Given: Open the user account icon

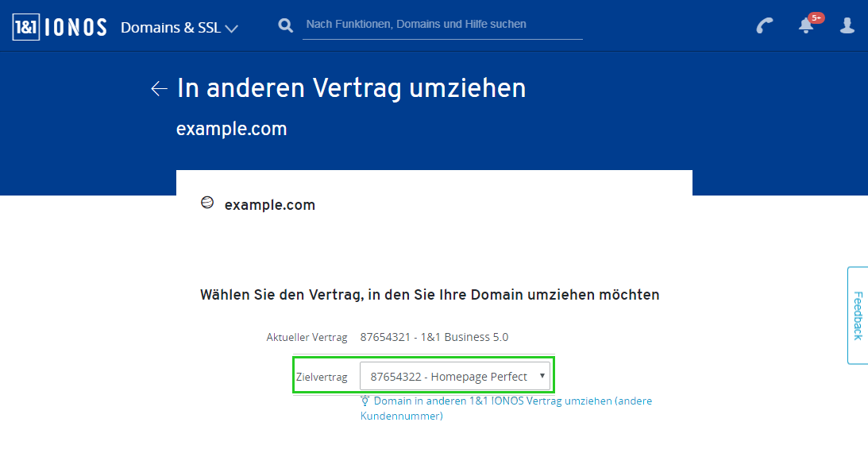Looking at the screenshot, I should (847, 25).
